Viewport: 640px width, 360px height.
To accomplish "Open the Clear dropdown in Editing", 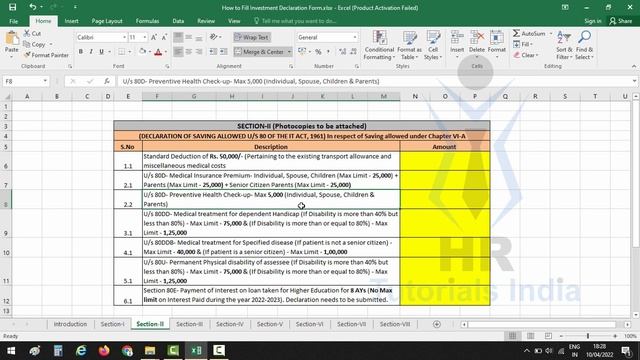I will pyautogui.click(x=526, y=55).
